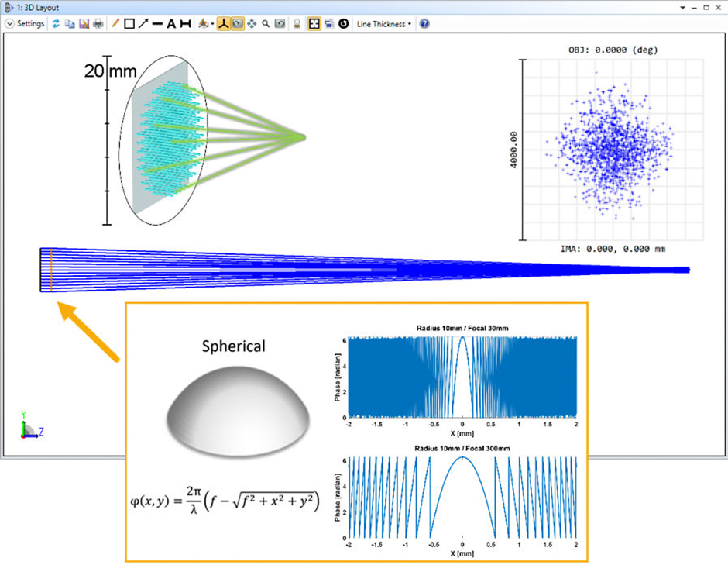This screenshot has width=728, height=565.
Task: Maximize the 3D Layout window
Action: coord(706,8)
